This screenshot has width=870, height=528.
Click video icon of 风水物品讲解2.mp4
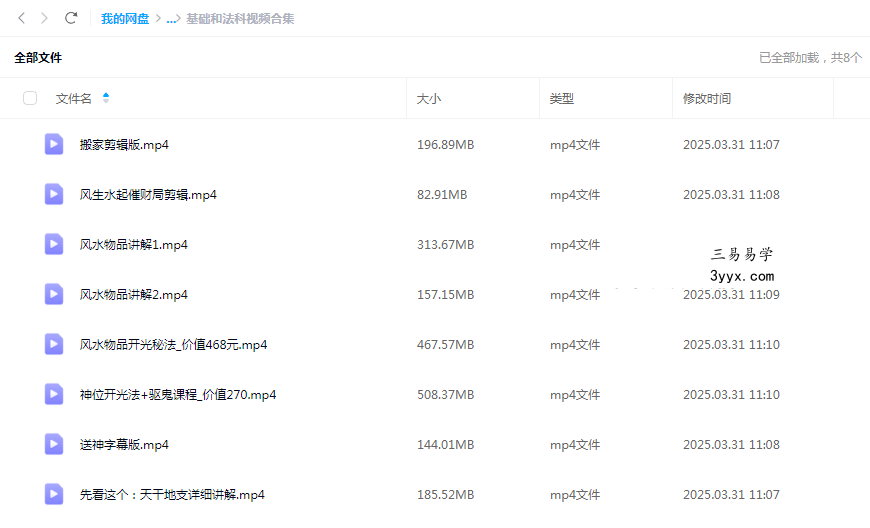pos(54,294)
